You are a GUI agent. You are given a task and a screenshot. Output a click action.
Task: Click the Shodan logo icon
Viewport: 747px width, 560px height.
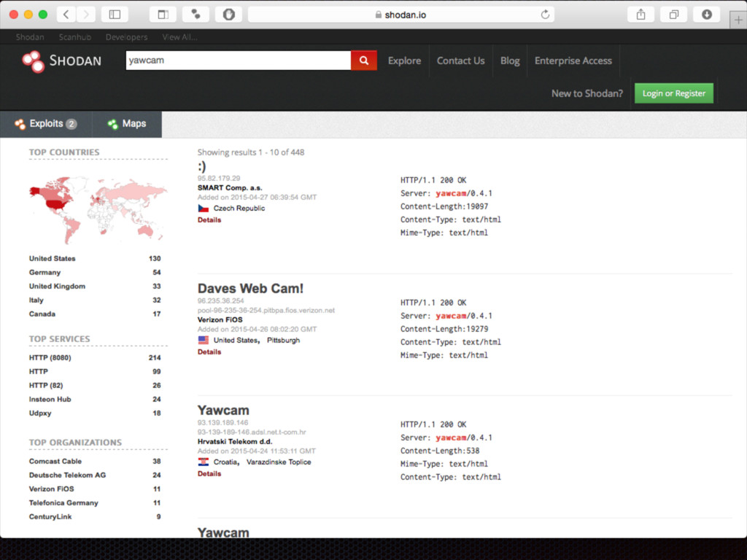[34, 61]
